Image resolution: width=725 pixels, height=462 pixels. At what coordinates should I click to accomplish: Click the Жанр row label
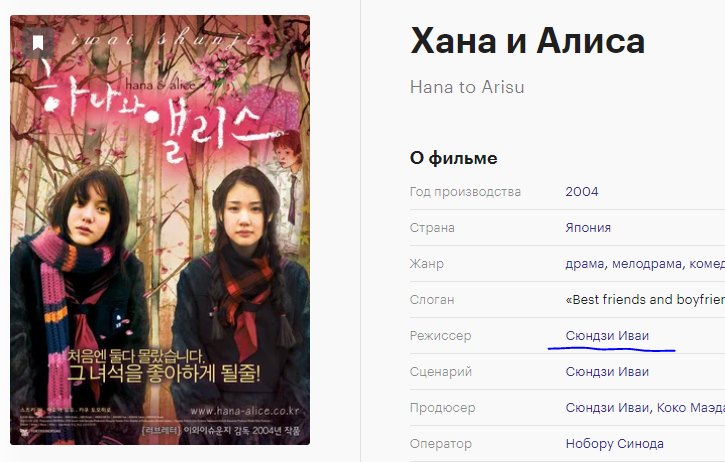click(426, 264)
